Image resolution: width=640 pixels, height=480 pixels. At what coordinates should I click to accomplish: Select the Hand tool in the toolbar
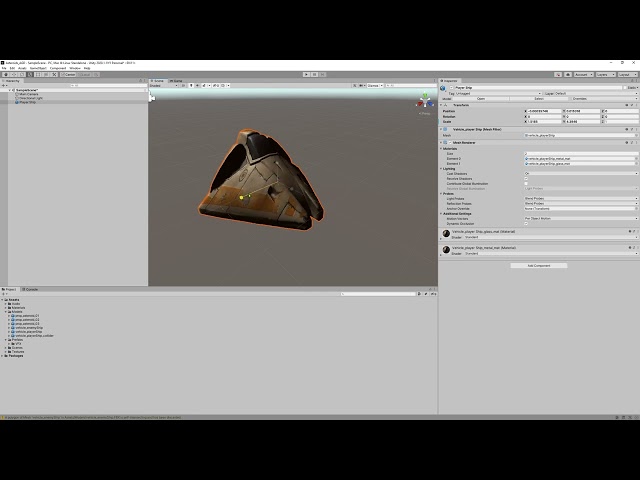click(x=6, y=75)
